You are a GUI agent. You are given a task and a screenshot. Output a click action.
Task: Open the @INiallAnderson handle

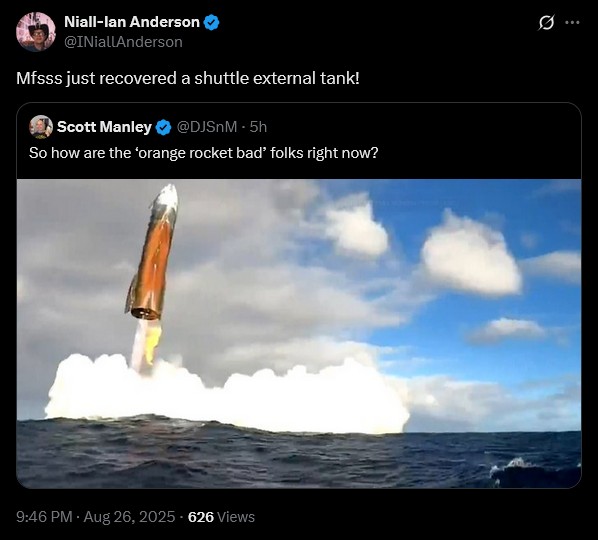(123, 42)
